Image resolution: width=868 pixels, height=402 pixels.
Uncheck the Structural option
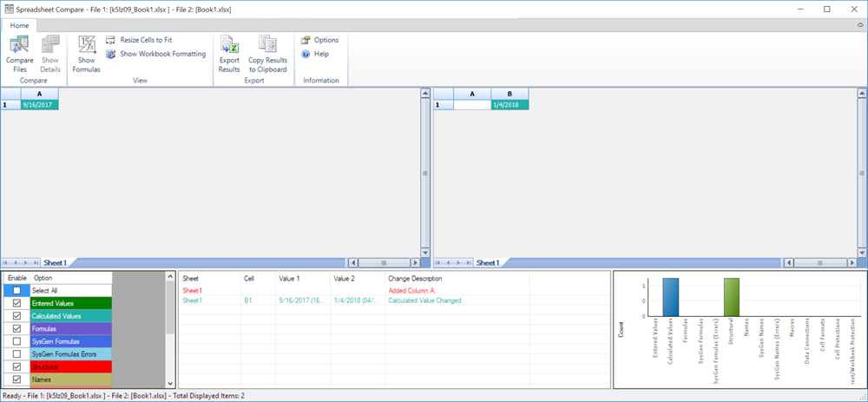click(16, 366)
